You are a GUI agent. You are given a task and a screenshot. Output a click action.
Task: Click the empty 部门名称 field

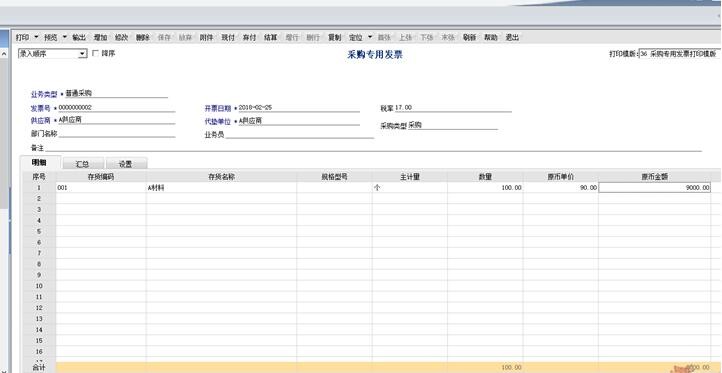point(117,134)
